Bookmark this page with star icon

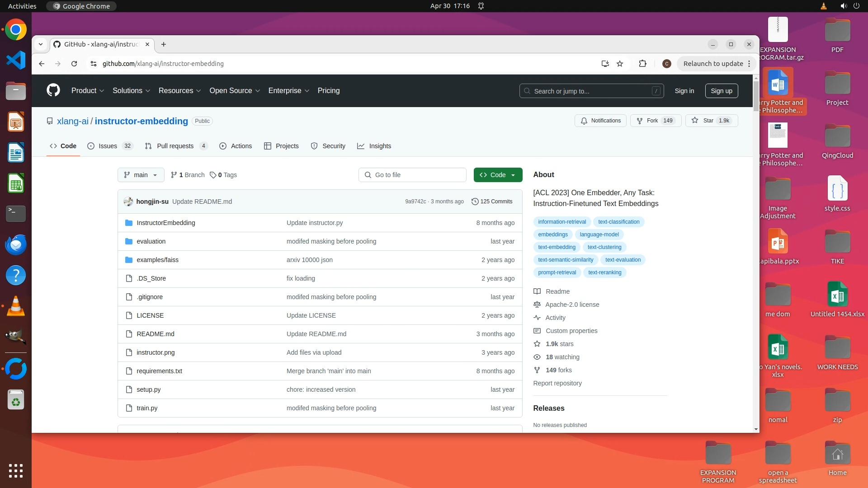point(620,64)
